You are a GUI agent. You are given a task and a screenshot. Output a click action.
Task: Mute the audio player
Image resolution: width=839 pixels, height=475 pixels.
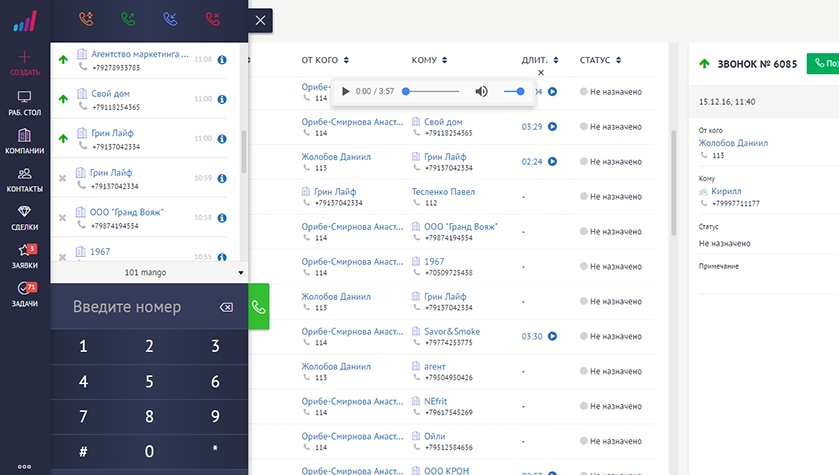click(x=482, y=91)
